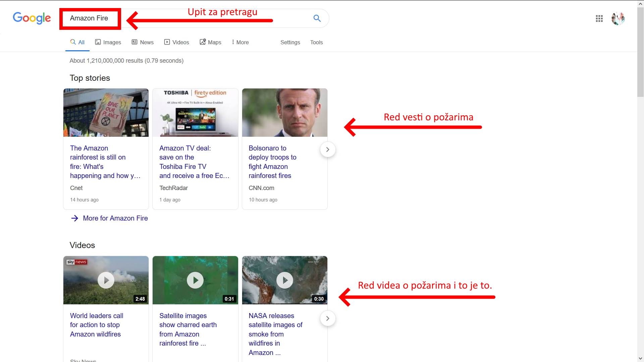Switch to the News tab
Image resolution: width=644 pixels, height=362 pixels.
point(143,42)
